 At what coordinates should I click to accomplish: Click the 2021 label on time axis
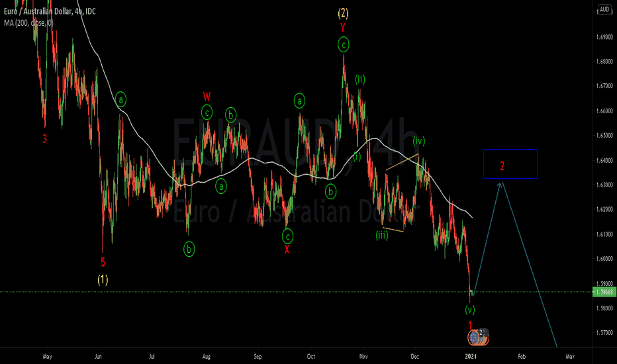tap(471, 357)
